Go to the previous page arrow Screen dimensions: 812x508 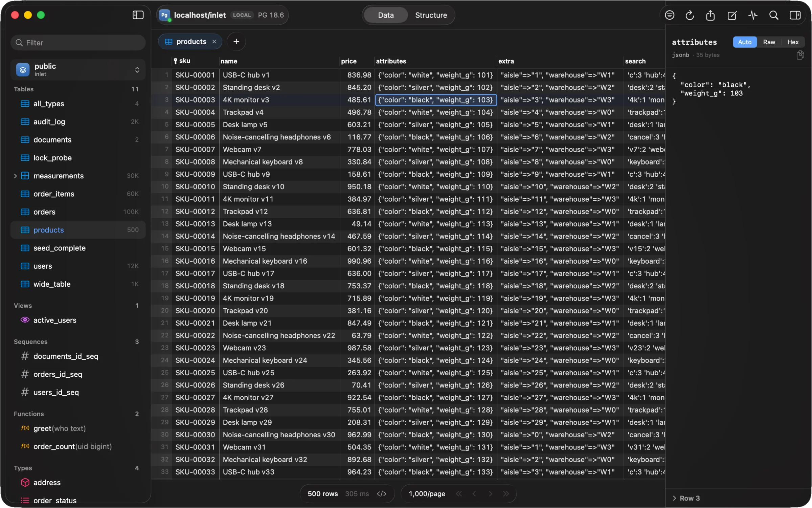(x=474, y=493)
